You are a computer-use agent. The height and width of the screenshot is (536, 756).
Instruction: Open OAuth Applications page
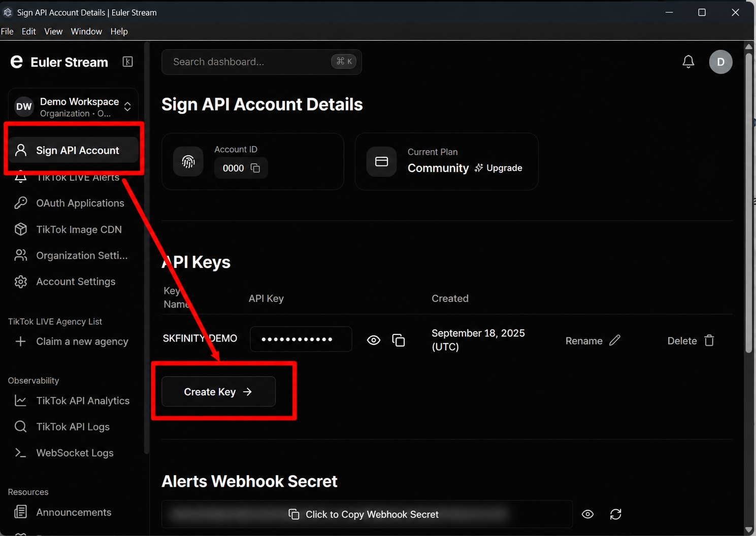click(73, 203)
